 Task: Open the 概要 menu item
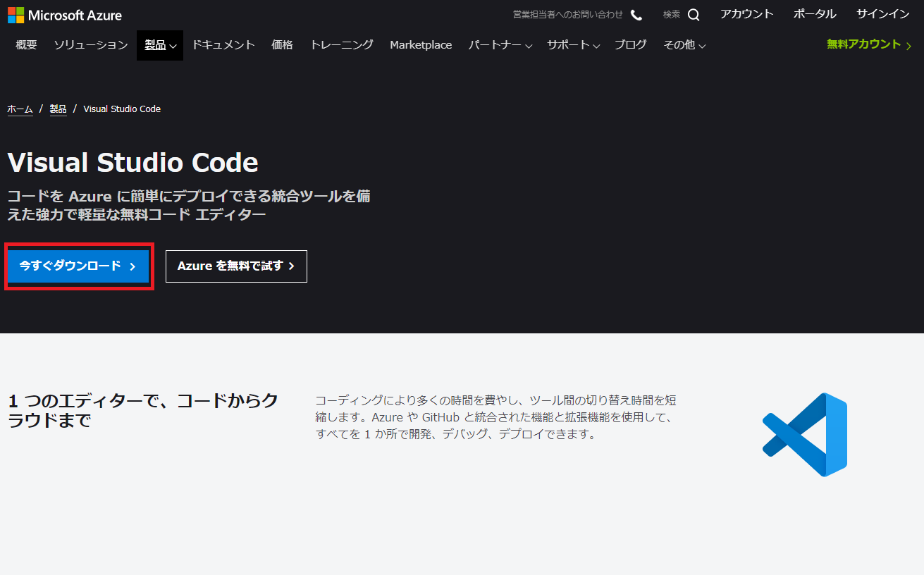click(26, 45)
